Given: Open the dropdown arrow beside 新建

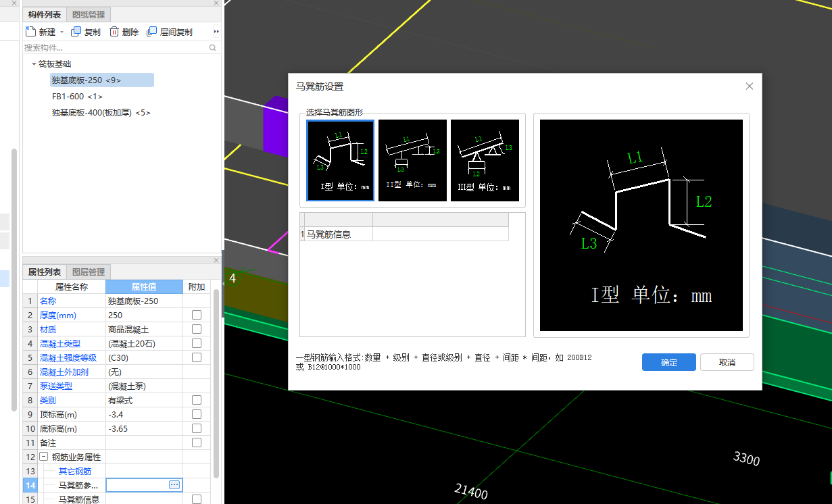Looking at the screenshot, I should click(62, 32).
